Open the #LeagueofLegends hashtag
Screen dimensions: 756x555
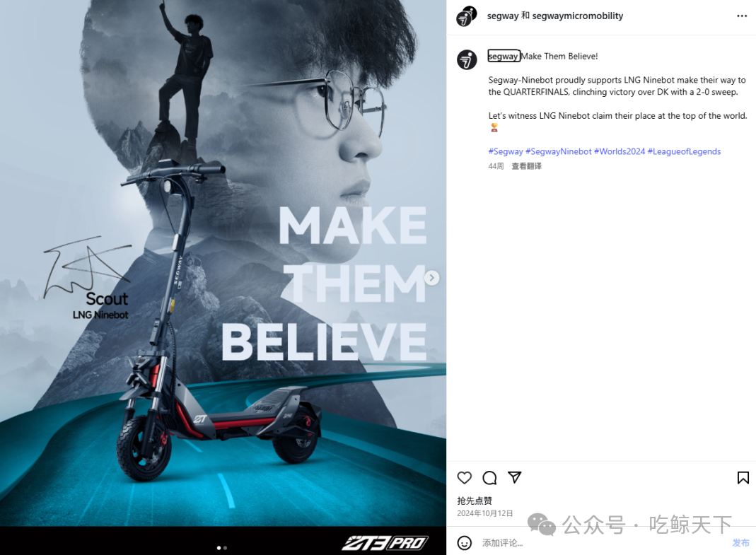click(684, 151)
